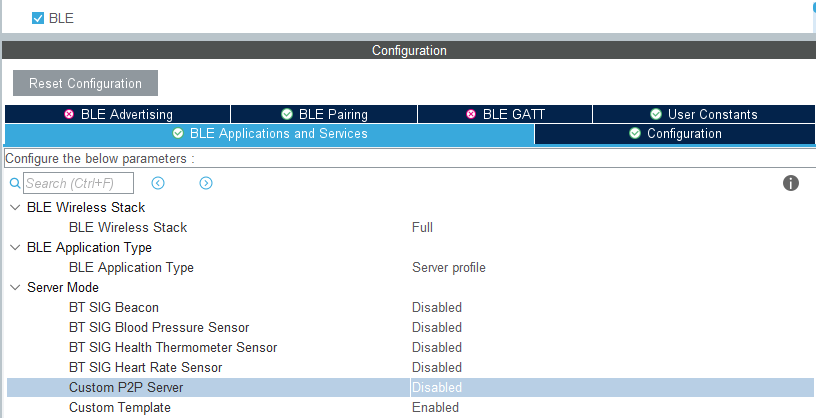Open the BLE GATT tab

tap(505, 115)
